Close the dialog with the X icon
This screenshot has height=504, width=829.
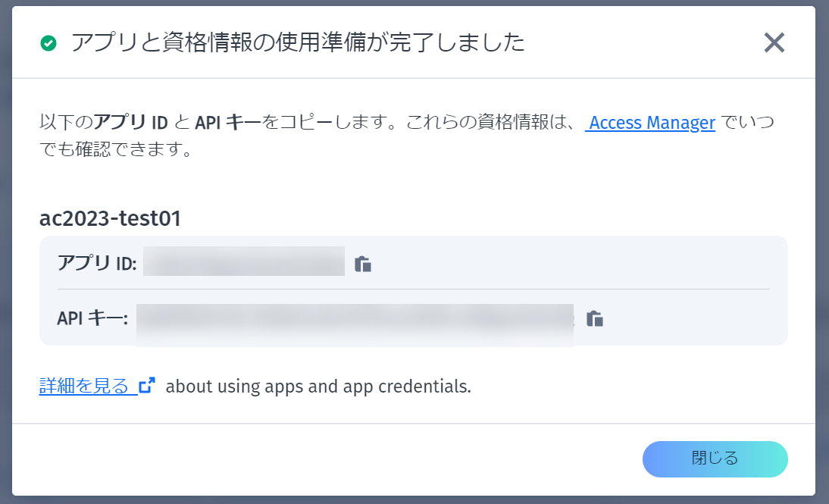click(774, 42)
